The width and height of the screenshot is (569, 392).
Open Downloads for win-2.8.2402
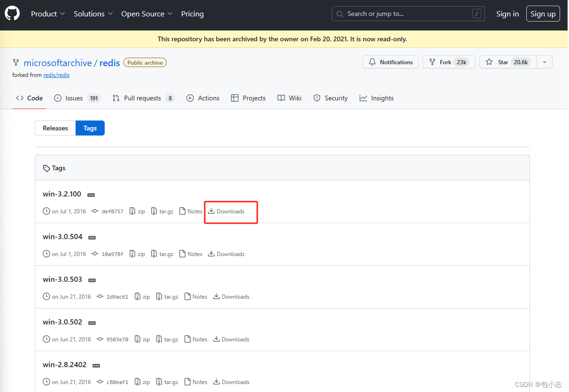tap(231, 382)
